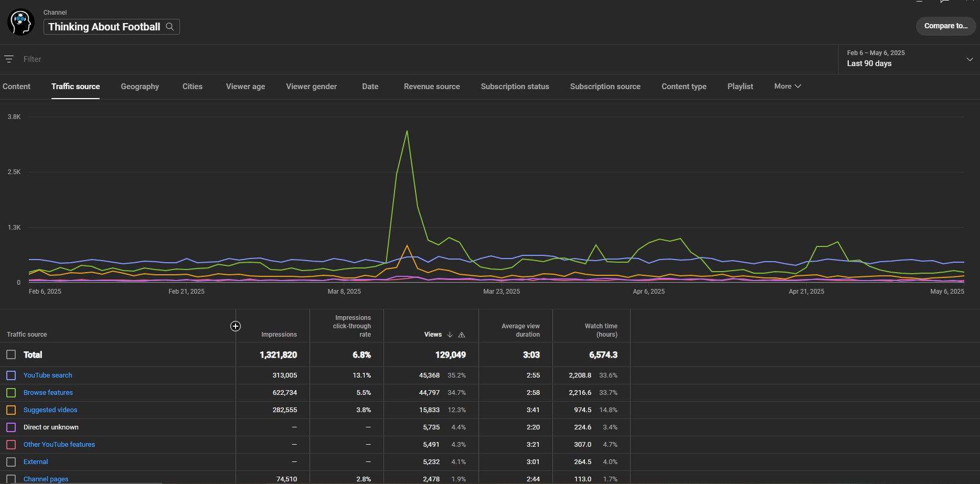Toggle the Direct or unknown checkbox

point(11,427)
